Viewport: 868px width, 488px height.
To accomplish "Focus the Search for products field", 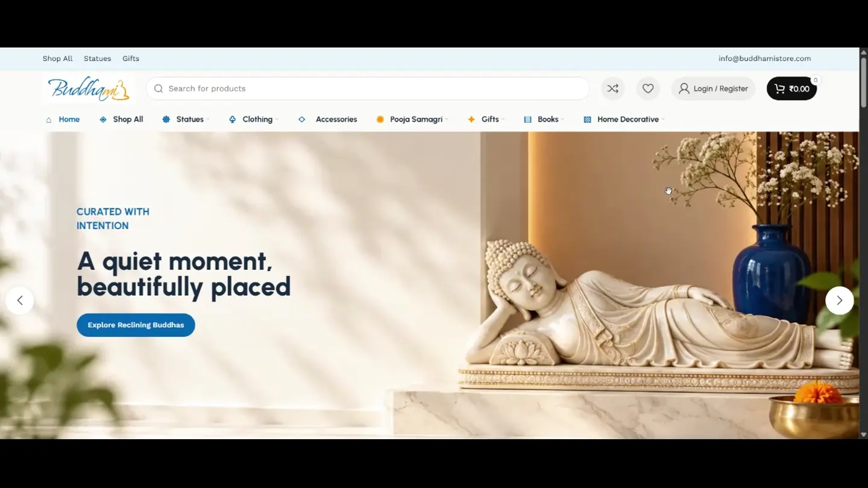I will [x=368, y=89].
